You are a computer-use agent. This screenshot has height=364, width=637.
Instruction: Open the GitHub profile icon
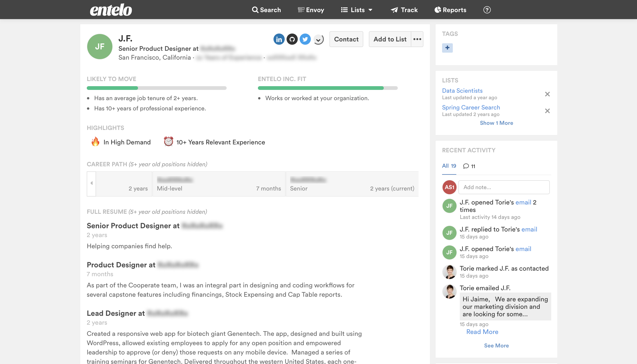(x=292, y=39)
